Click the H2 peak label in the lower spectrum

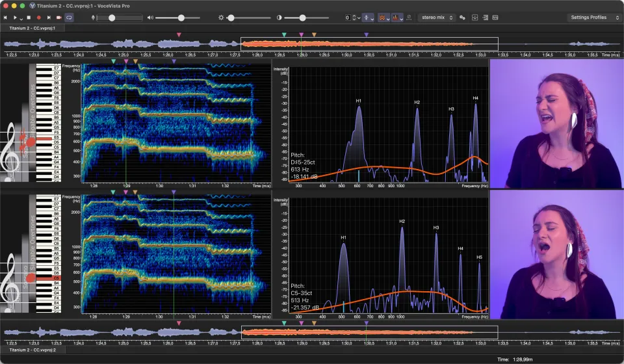click(x=402, y=221)
